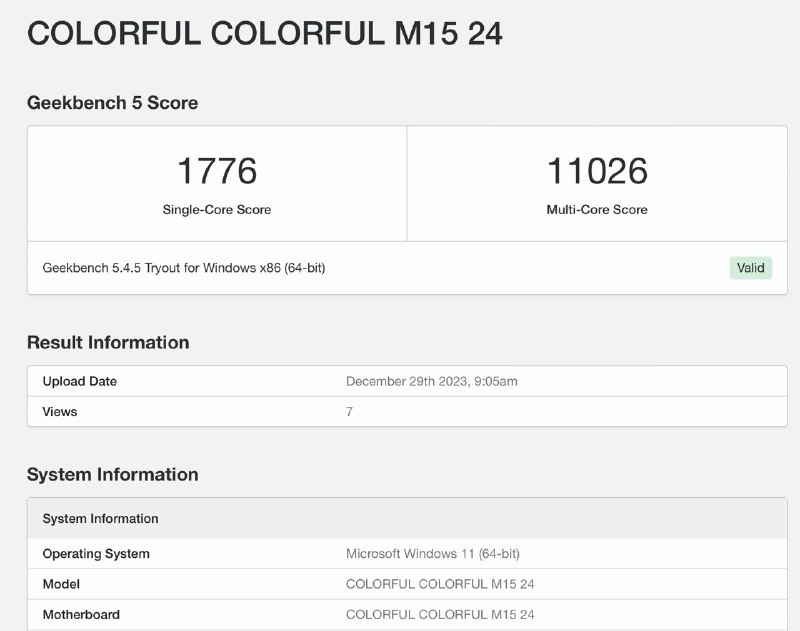Select the Geekbench 5 Score heading
This screenshot has width=800, height=631.
[x=112, y=103]
